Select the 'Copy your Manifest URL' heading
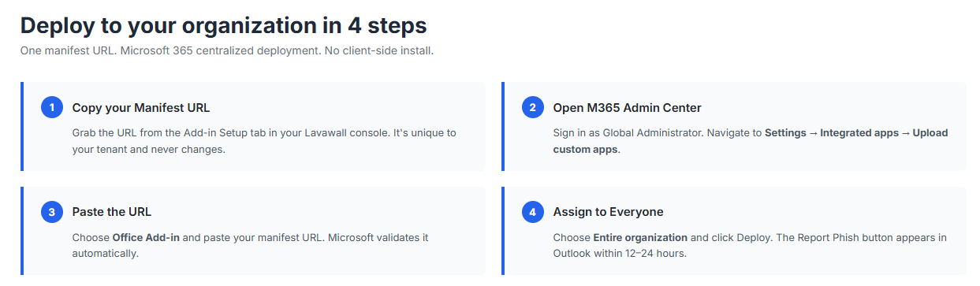This screenshot has height=286, width=980. [141, 108]
